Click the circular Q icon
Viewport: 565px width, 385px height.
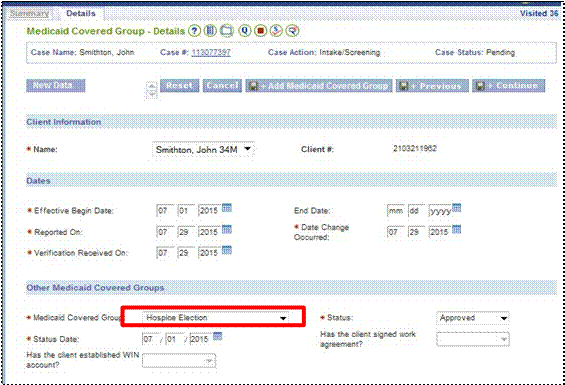pyautogui.click(x=245, y=31)
